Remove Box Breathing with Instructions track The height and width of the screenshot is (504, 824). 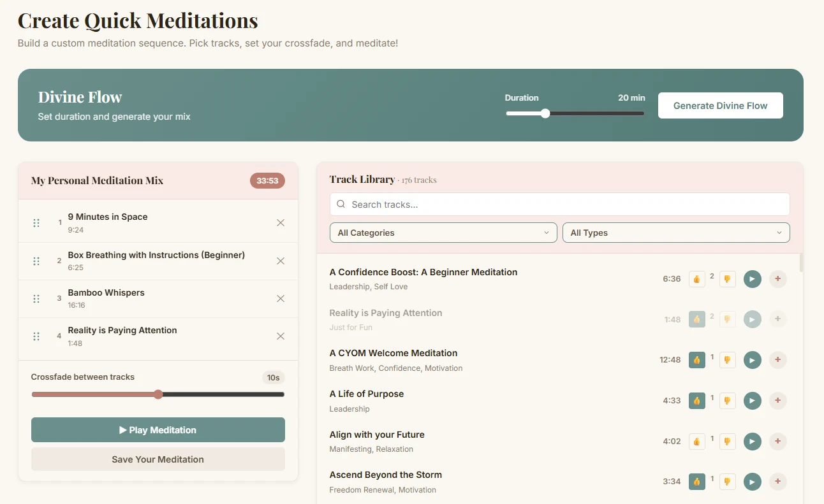pos(281,261)
